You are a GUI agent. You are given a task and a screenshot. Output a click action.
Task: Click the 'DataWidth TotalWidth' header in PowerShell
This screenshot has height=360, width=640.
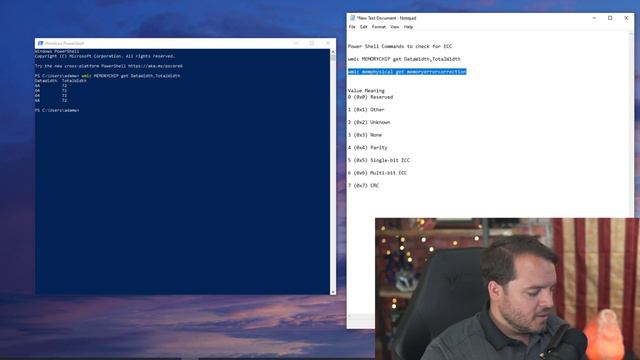(60, 81)
